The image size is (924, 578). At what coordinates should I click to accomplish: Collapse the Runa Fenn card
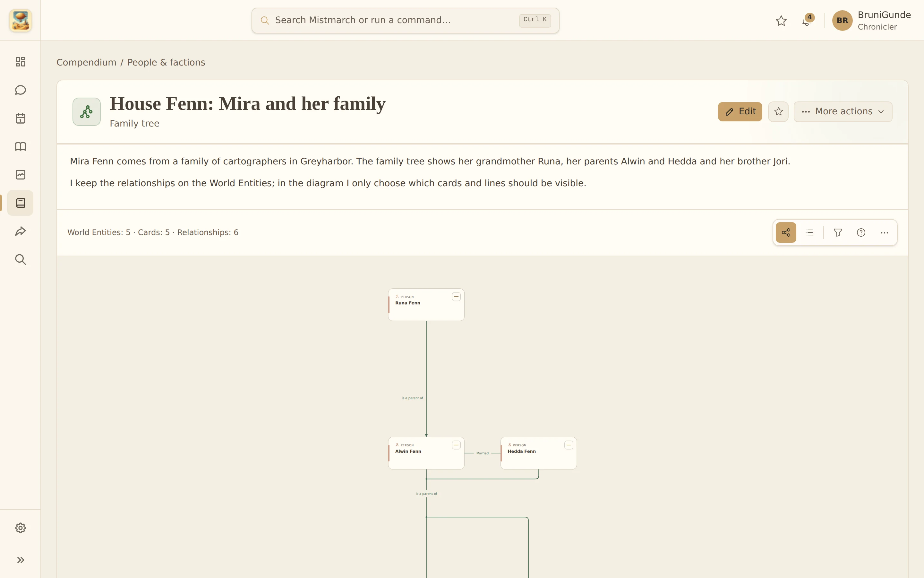[456, 297]
